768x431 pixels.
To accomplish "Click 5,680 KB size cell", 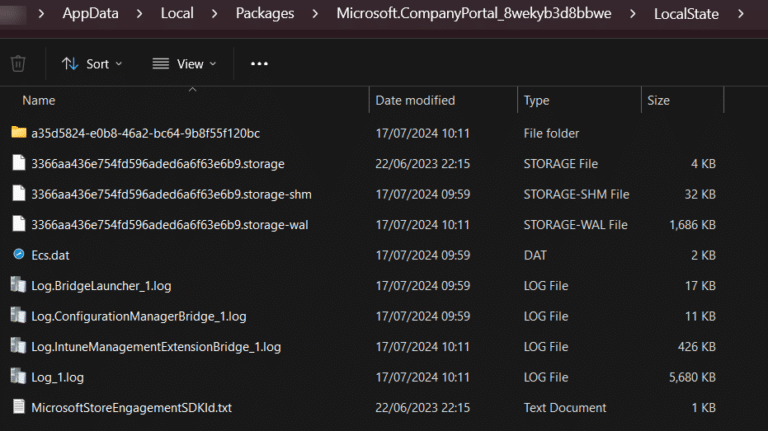I will [x=692, y=378].
